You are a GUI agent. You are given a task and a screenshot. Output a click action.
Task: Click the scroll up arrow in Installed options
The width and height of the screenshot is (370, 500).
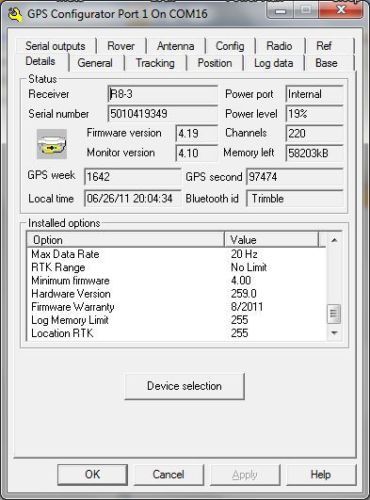coord(334,240)
